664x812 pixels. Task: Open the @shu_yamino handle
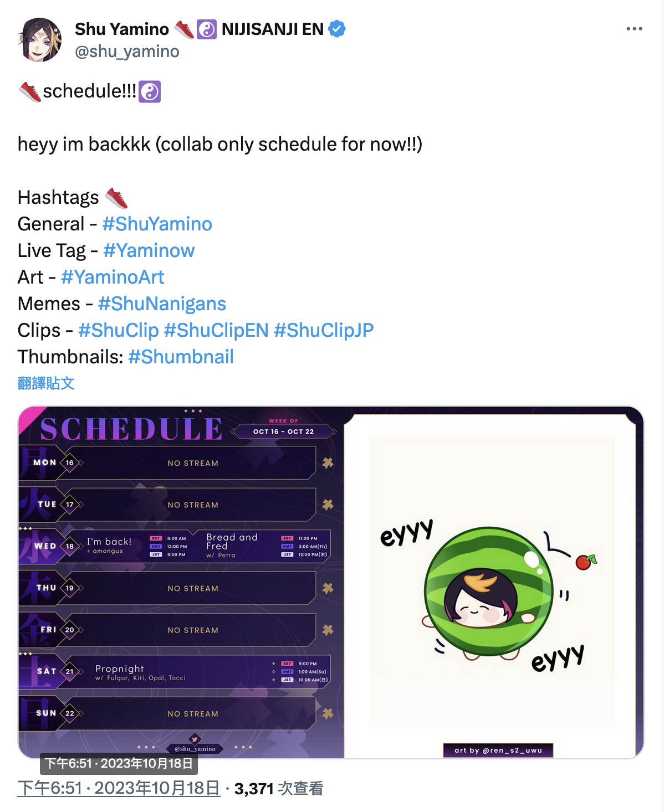pyautogui.click(x=127, y=52)
